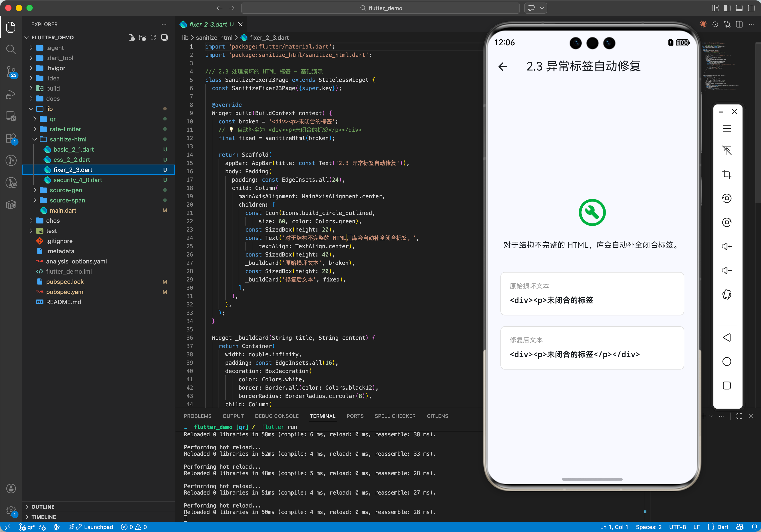This screenshot has height=532, width=761.
Task: Open the Search view in activity bar
Action: click(x=11, y=49)
